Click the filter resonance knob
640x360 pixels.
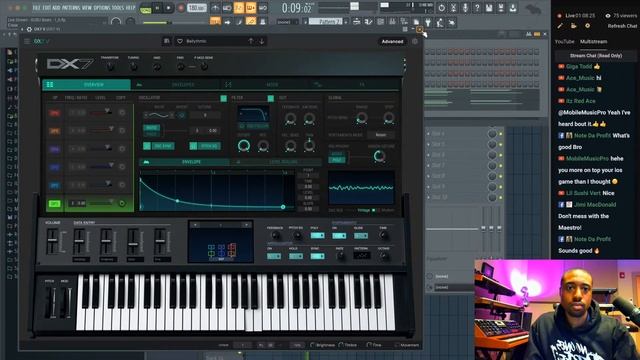[x=263, y=146]
